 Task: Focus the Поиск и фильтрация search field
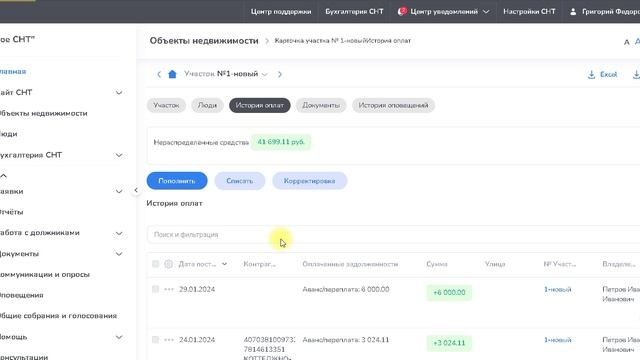point(393,234)
